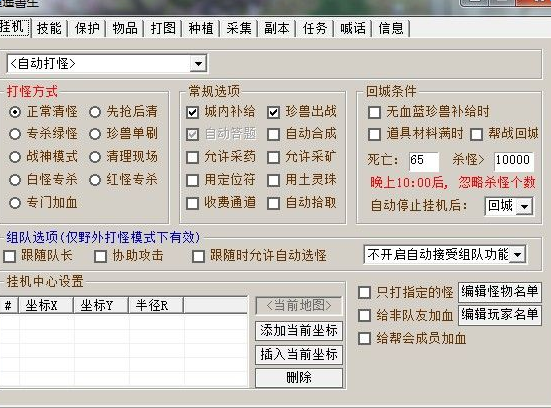Click the 添加当前坐标 button

[299, 331]
